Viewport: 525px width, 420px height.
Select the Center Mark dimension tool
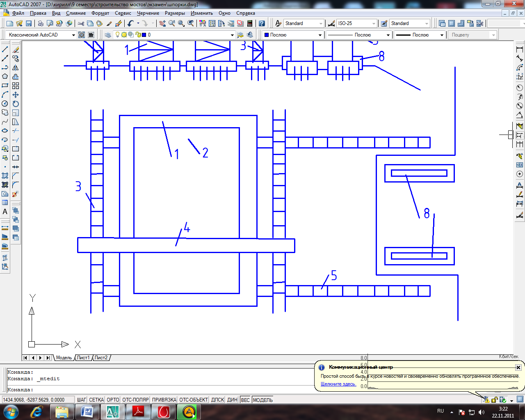pos(520,174)
